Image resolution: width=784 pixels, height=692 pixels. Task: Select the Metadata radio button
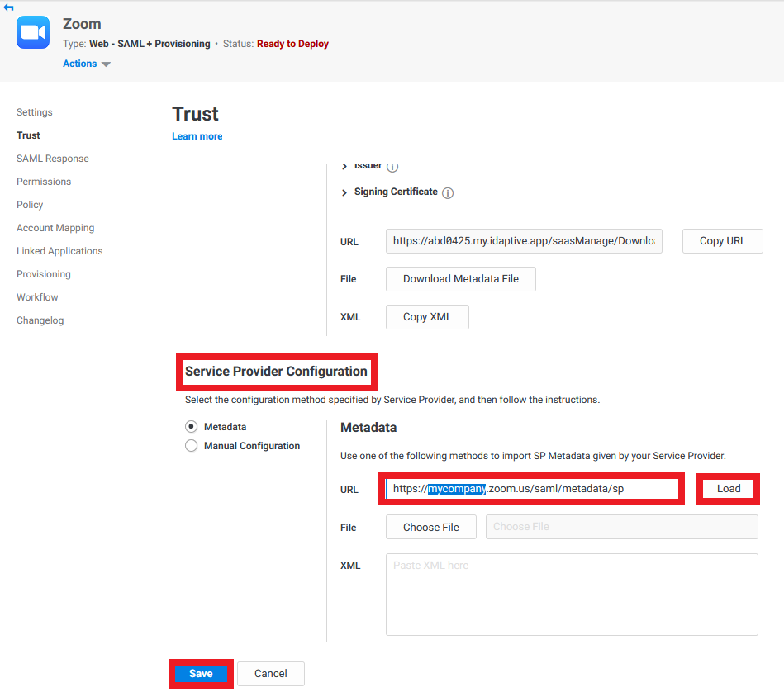click(x=191, y=427)
